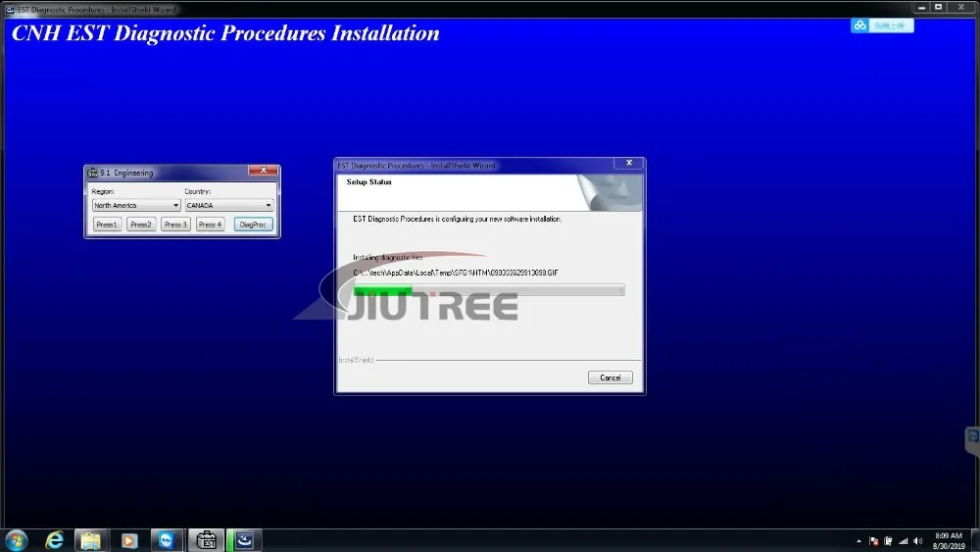Switch to the InstallShield installer taskbar icon
The image size is (980, 552).
(244, 540)
